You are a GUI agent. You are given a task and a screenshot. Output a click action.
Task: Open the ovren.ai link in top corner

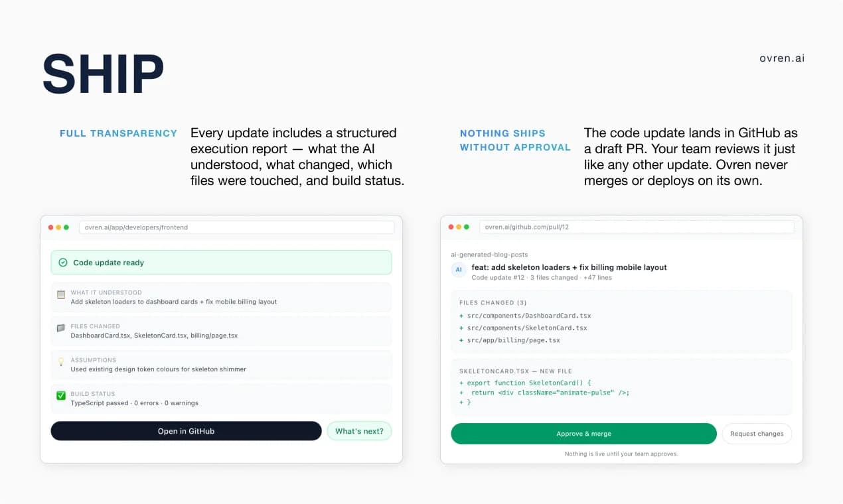pos(782,58)
